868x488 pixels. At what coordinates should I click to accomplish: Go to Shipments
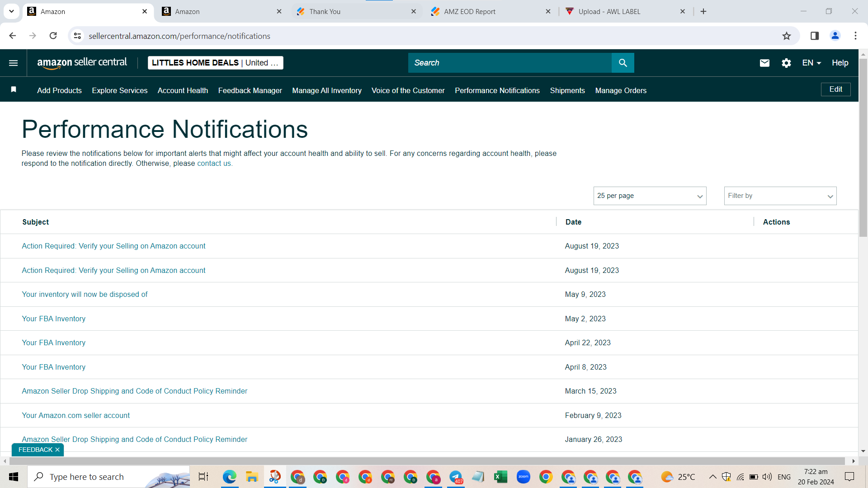pos(567,90)
